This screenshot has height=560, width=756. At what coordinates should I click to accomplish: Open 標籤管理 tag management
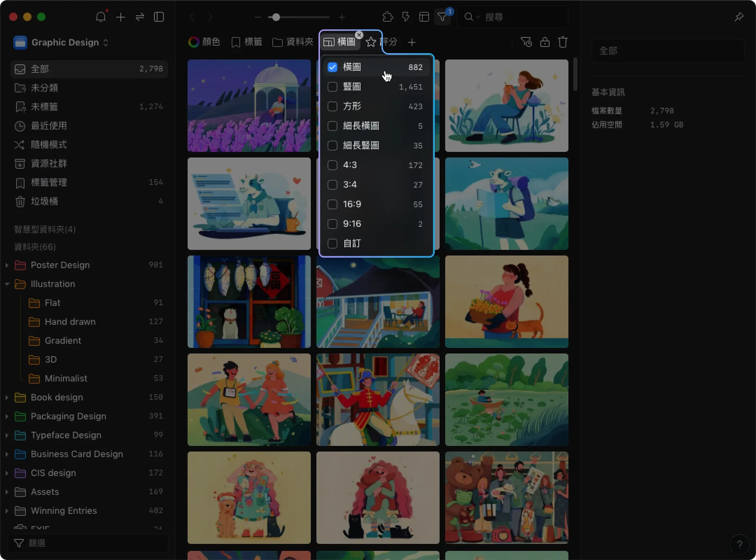89,182
